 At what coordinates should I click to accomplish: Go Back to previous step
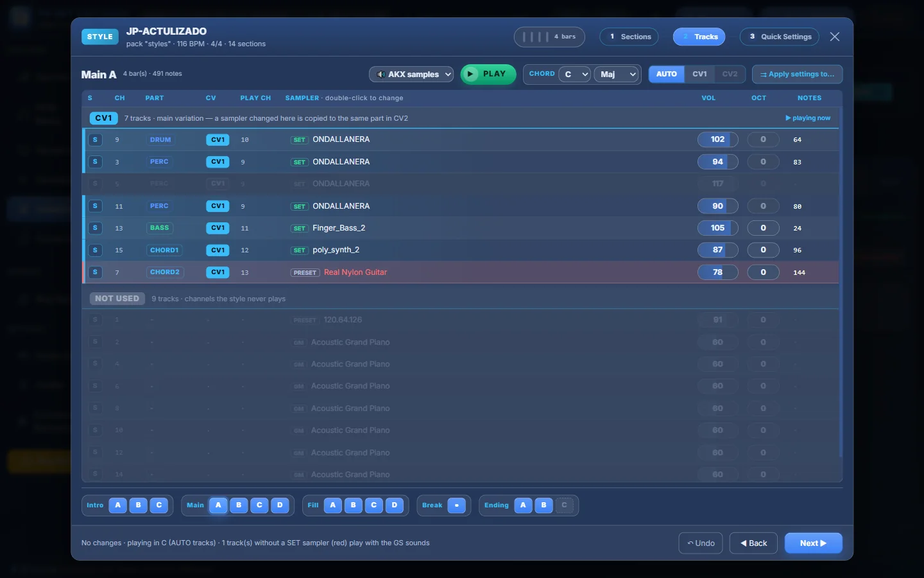754,543
